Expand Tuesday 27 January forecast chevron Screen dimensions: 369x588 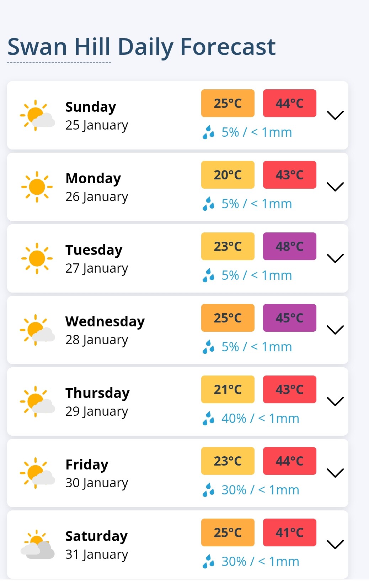point(335,258)
